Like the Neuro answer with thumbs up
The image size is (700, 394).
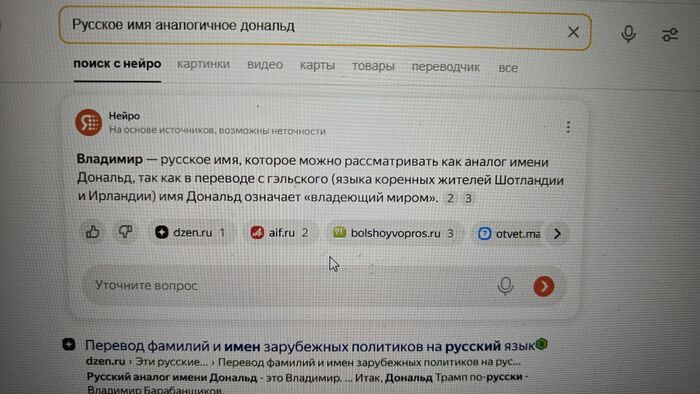click(x=92, y=232)
